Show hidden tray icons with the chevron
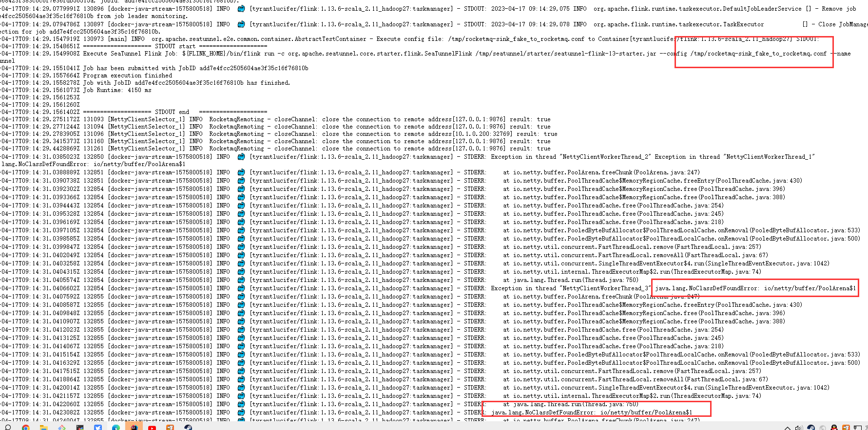This screenshot has height=430, width=868. pos(788,428)
